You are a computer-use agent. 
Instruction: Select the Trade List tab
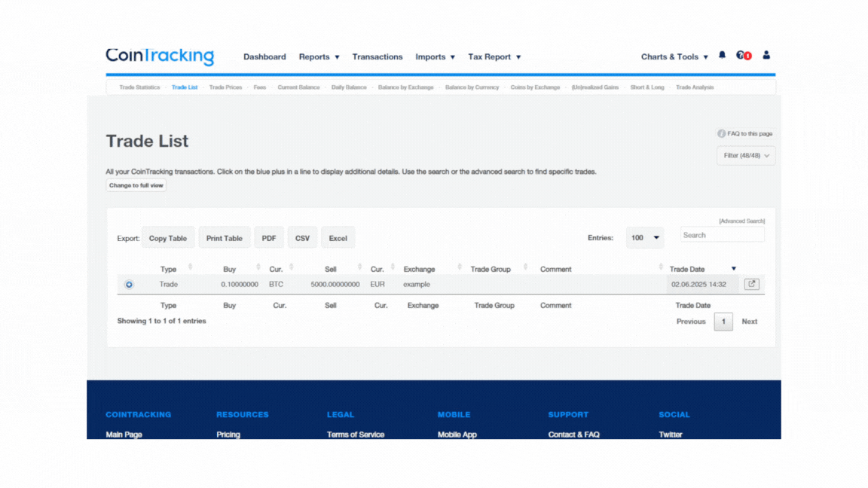tap(185, 87)
